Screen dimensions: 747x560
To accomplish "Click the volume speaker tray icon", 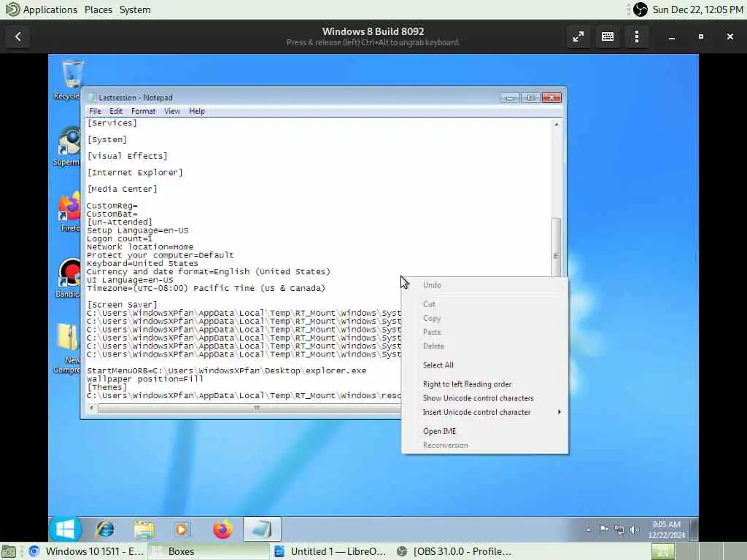I will pos(634,529).
